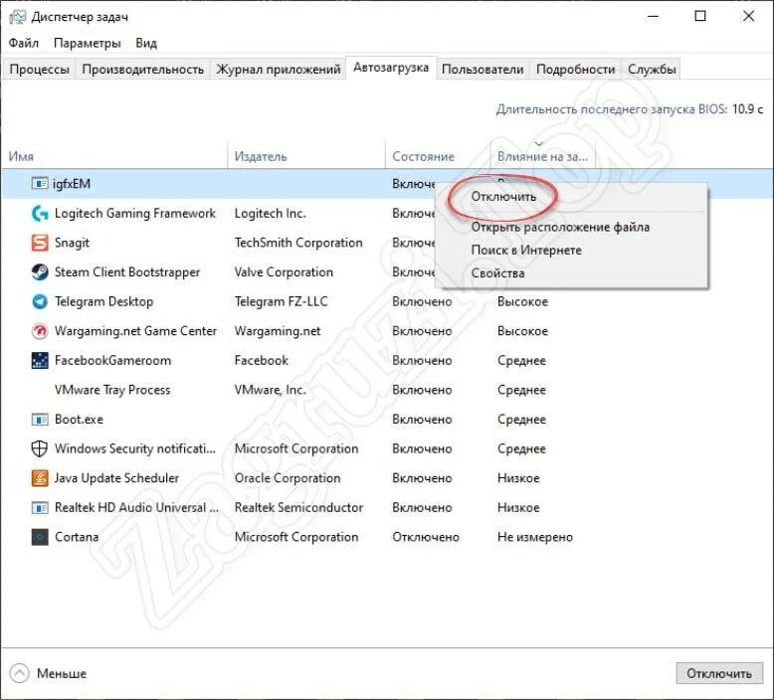Click the Wargaming.net Game Center icon
The image size is (774, 700).
pos(40,331)
